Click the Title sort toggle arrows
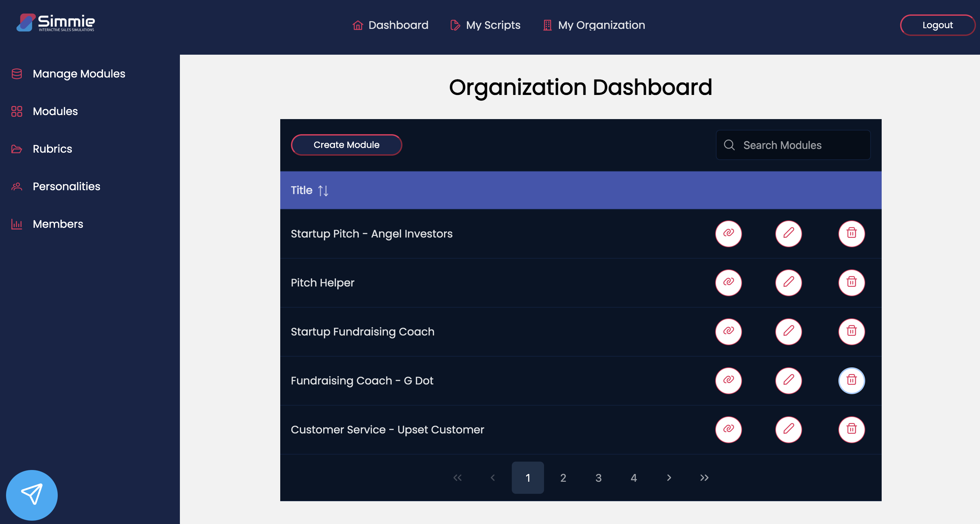980x524 pixels. [x=323, y=190]
